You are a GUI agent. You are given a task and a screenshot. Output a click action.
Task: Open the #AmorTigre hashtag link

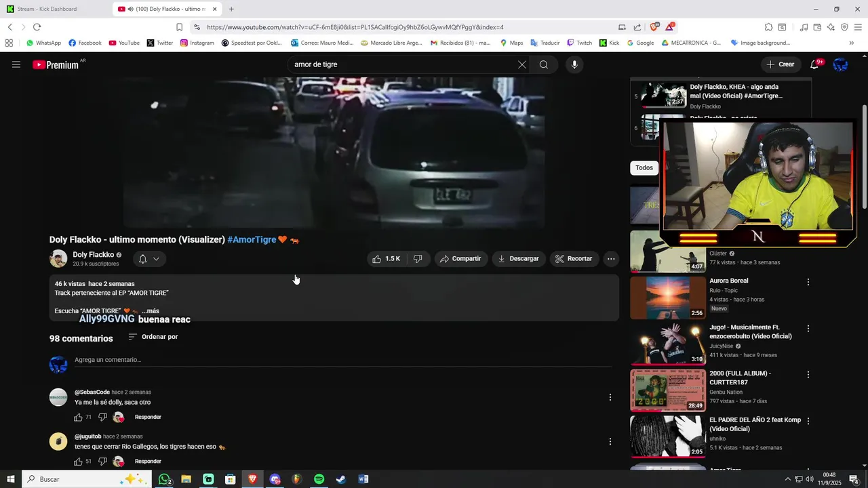pos(252,240)
